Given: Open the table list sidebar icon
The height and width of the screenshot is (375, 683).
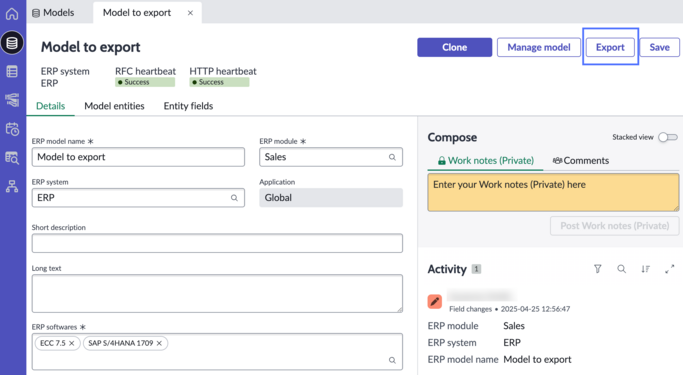Looking at the screenshot, I should [12, 71].
